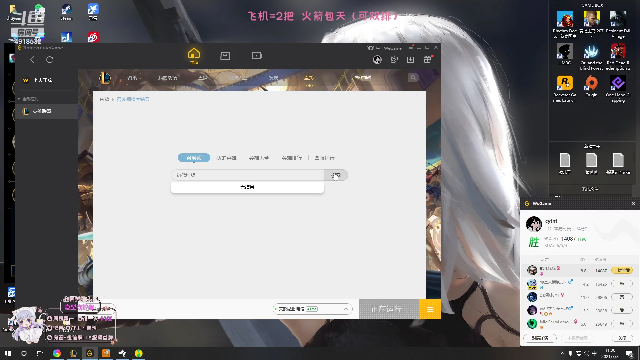Viewport: 640px width, 360px height.
Task: Show hidden system tray icons
Action: point(562,353)
